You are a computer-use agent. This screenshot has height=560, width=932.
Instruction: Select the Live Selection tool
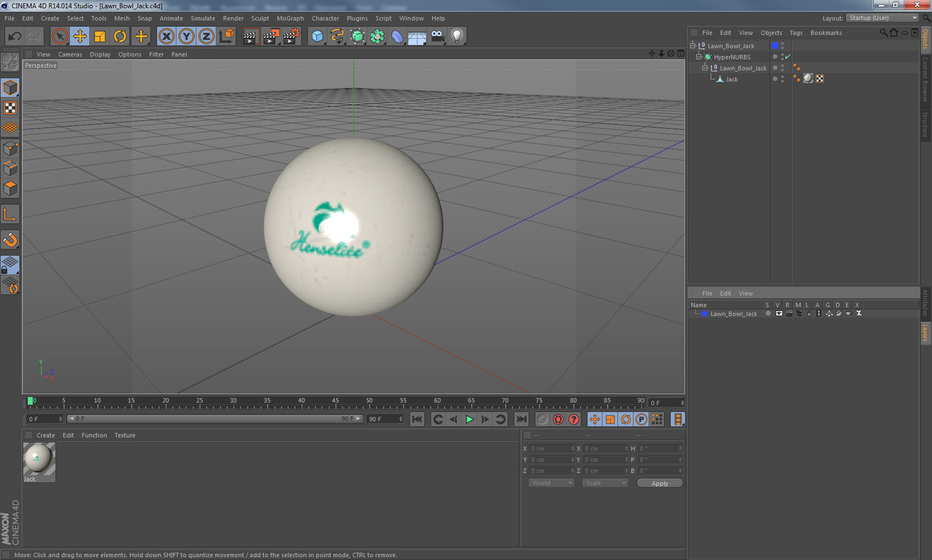tap(59, 37)
